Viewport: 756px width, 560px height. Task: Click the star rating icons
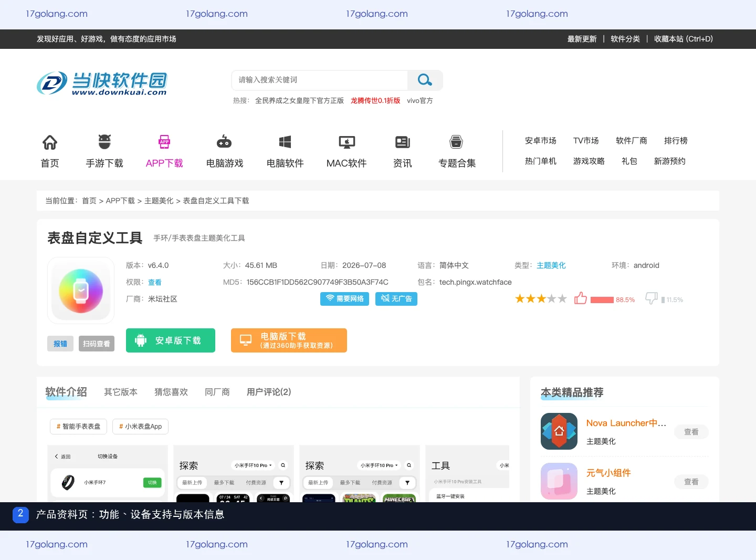click(x=541, y=299)
